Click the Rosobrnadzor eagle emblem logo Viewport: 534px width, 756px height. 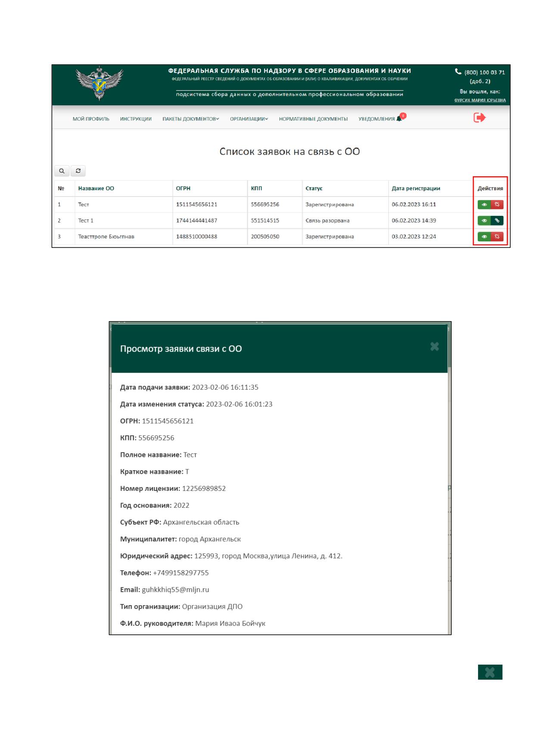pyautogui.click(x=99, y=83)
